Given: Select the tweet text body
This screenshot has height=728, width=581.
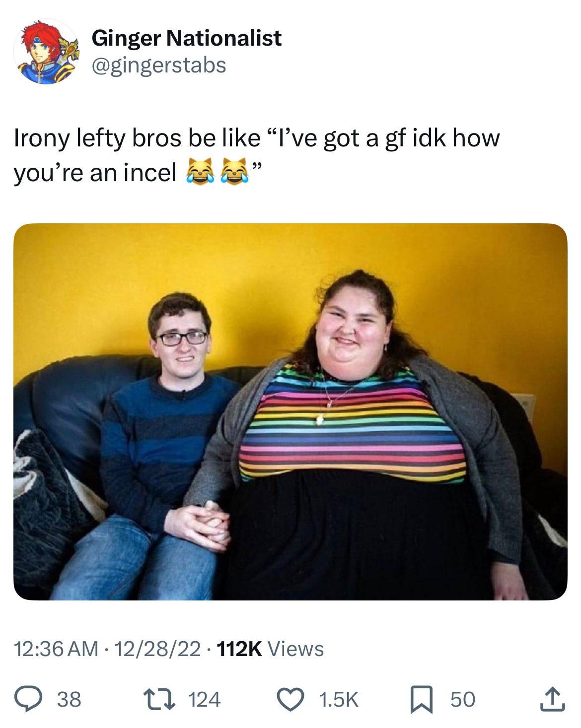Looking at the screenshot, I should click(x=256, y=155).
